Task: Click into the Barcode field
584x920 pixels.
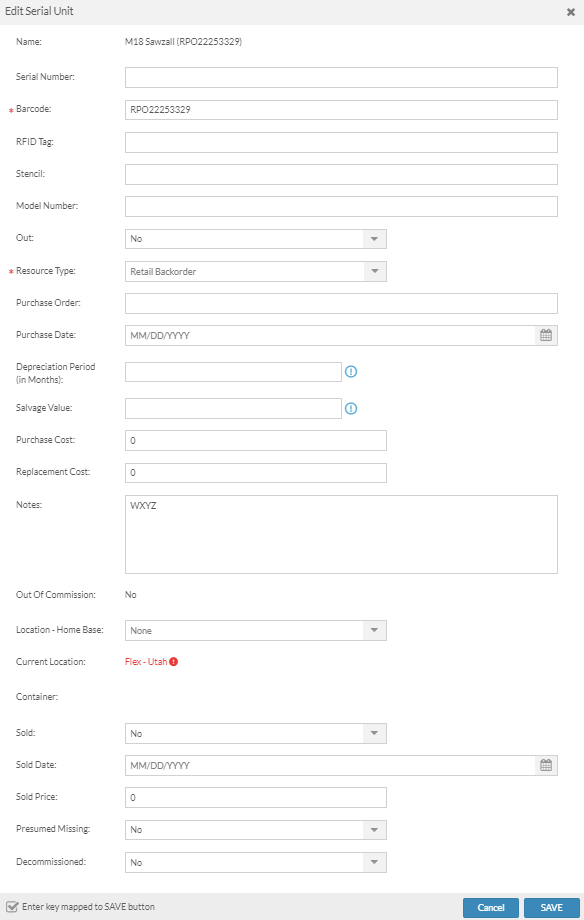Action: click(341, 110)
